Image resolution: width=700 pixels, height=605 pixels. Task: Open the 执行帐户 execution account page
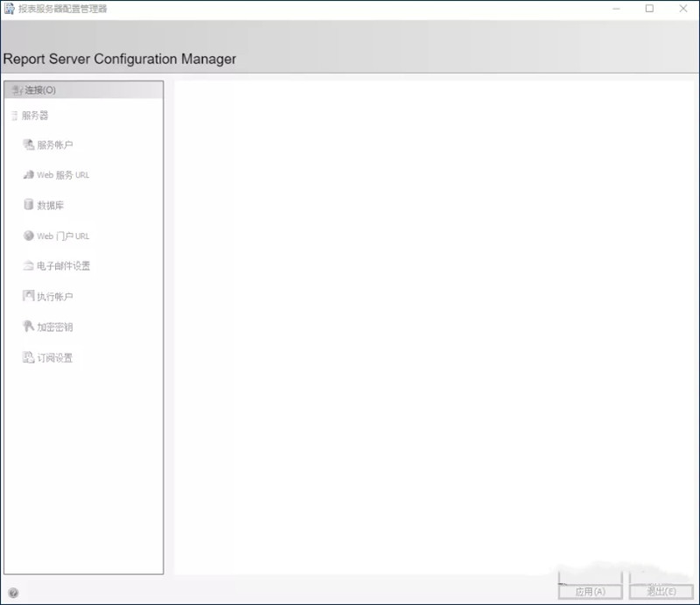pyautogui.click(x=54, y=297)
